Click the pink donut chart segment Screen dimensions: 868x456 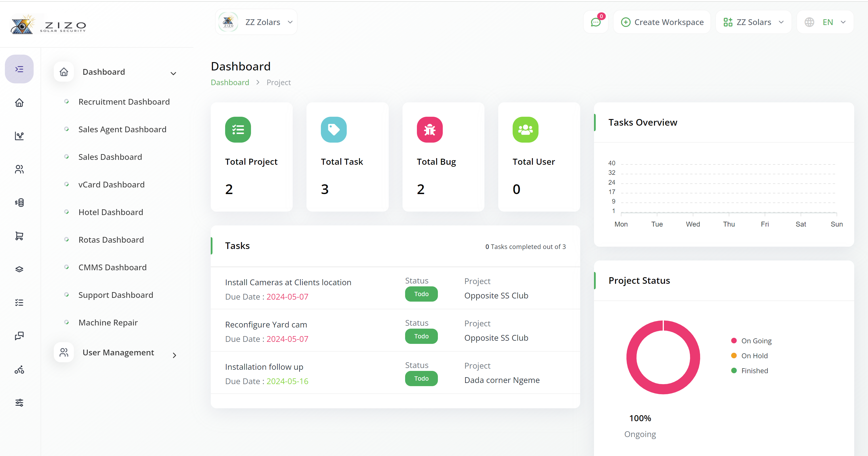[x=631, y=357]
